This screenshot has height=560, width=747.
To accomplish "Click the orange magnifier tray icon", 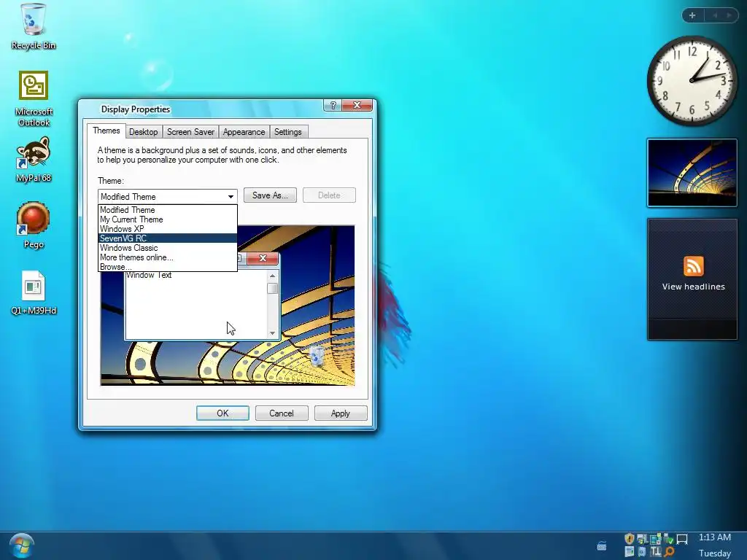I will coord(670,551).
